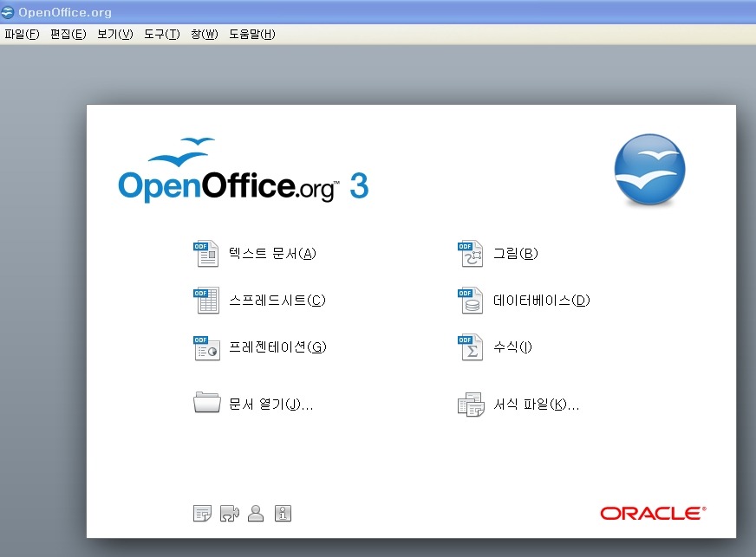Open the Tools (도구) menu

[x=161, y=35]
